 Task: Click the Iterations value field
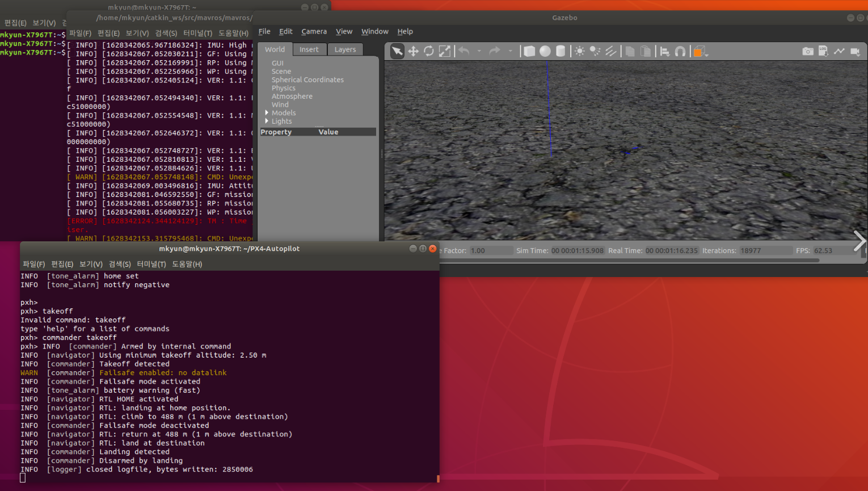(x=766, y=250)
